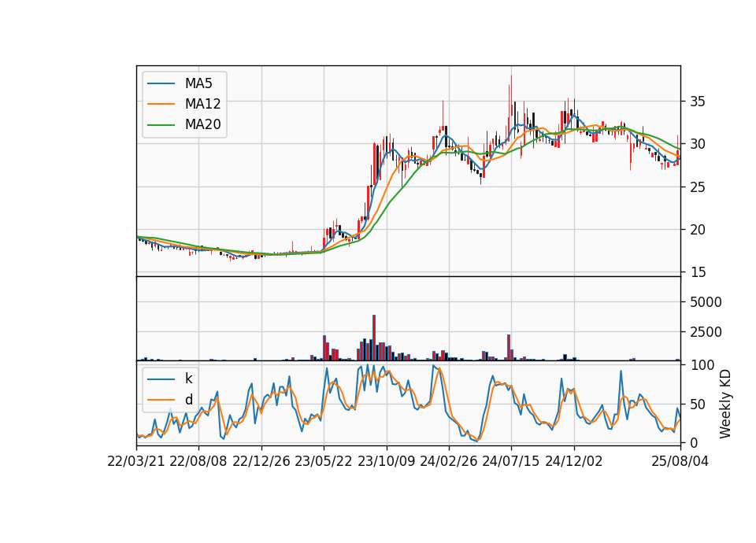
Task: Click the KD axis value 0
Action: (x=694, y=442)
